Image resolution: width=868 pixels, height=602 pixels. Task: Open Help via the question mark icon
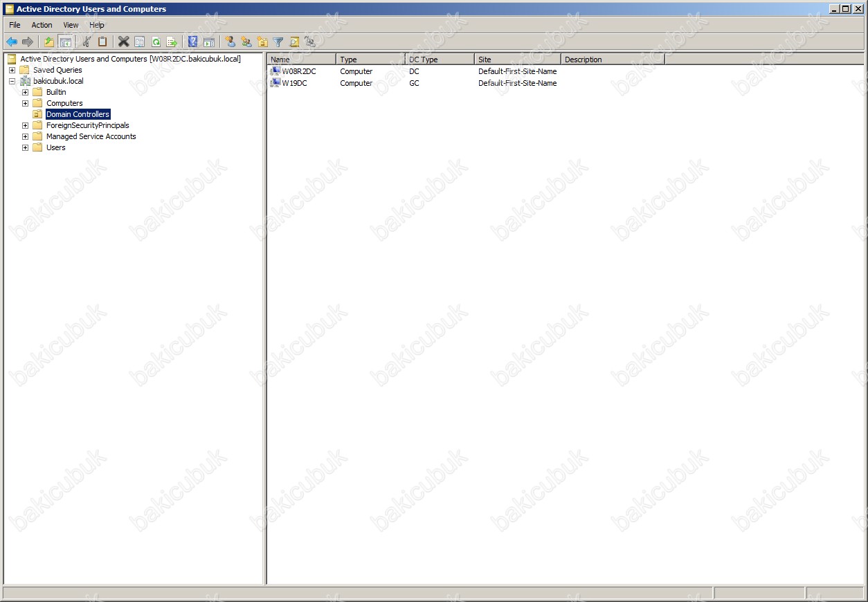point(193,42)
